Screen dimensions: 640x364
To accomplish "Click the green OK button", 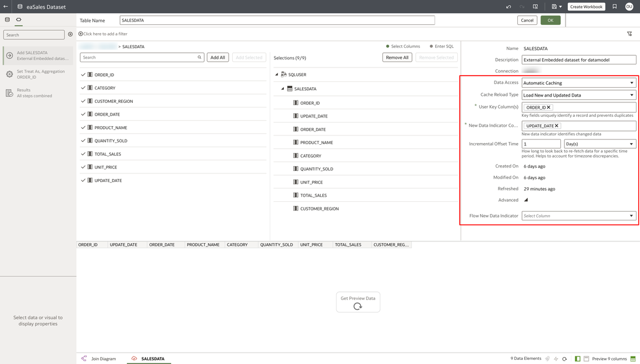I will pos(550,20).
